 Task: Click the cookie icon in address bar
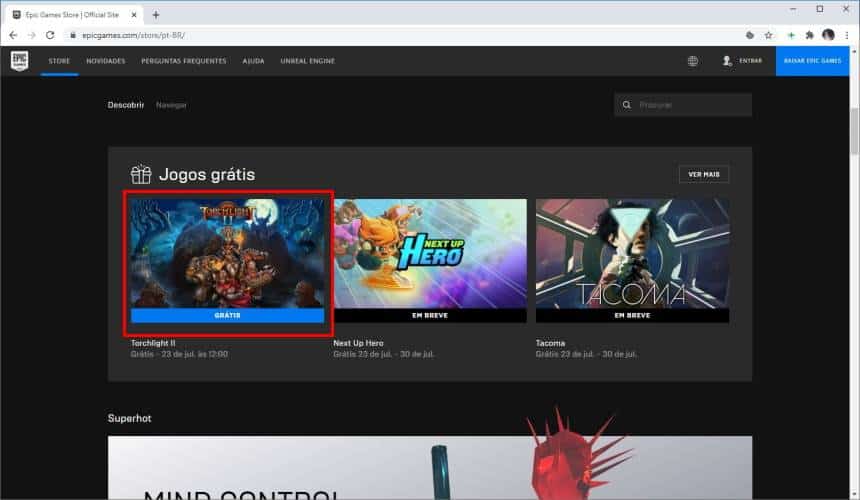coord(750,35)
